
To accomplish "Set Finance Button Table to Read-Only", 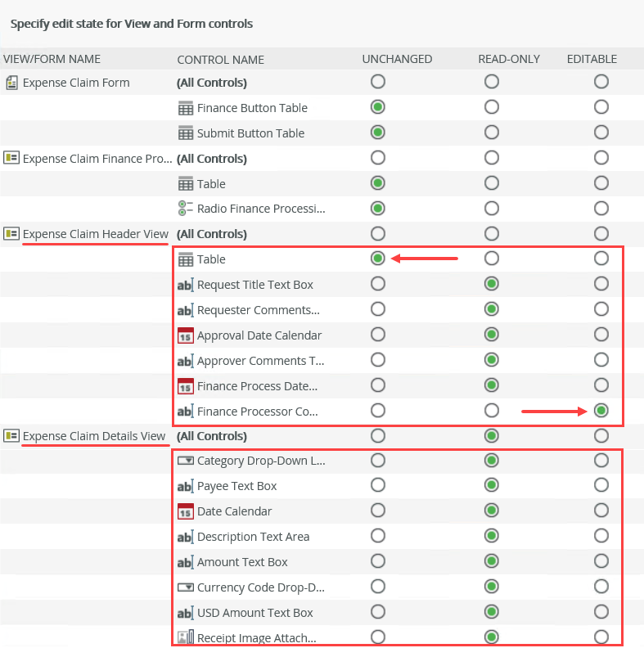I will 491,107.
